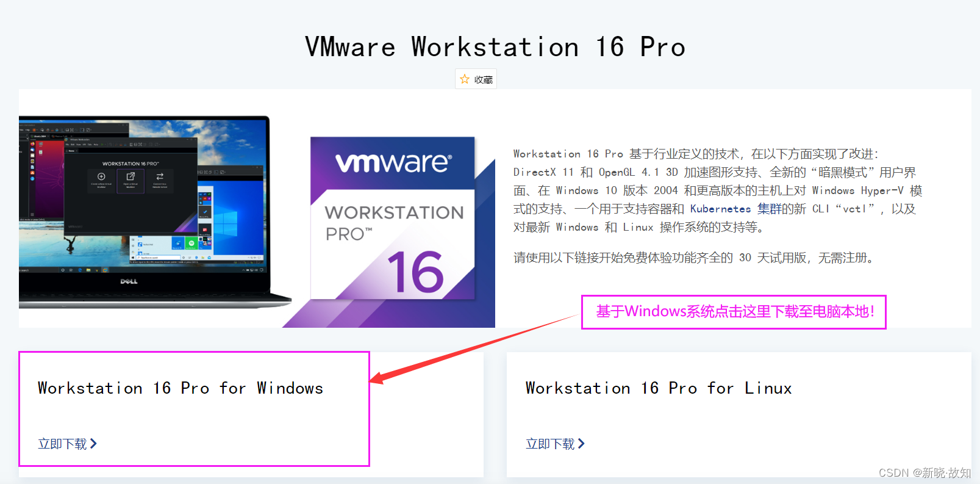The image size is (980, 484).
Task: Click the DELL logo on laptop bezel
Action: (x=129, y=281)
